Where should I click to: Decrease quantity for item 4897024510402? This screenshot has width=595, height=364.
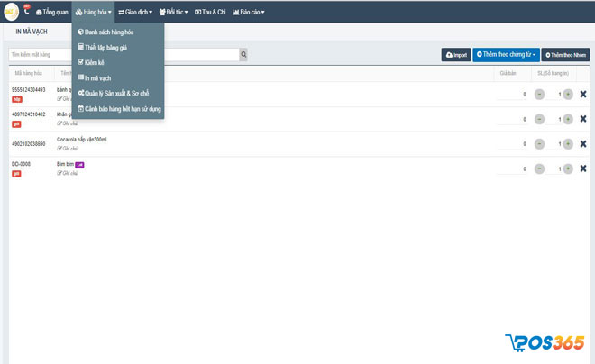pyautogui.click(x=539, y=119)
